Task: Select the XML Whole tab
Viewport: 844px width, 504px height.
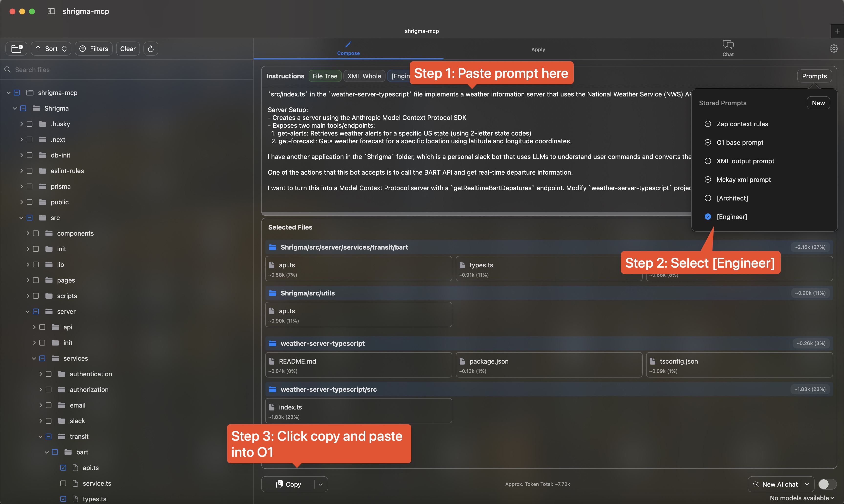Action: [x=364, y=76]
